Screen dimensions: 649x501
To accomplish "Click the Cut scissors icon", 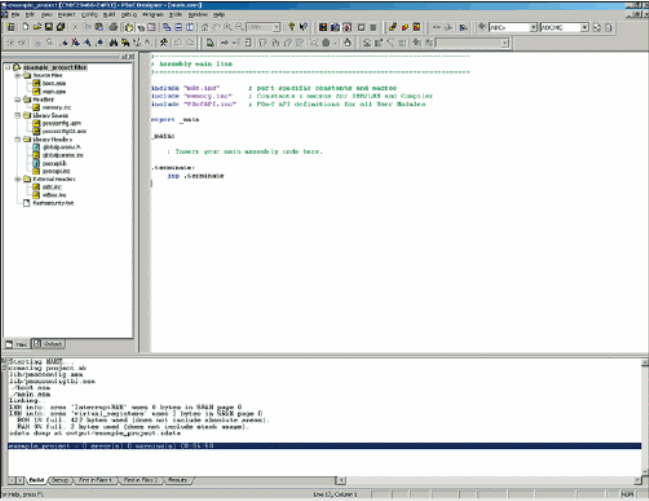I will click(x=75, y=27).
